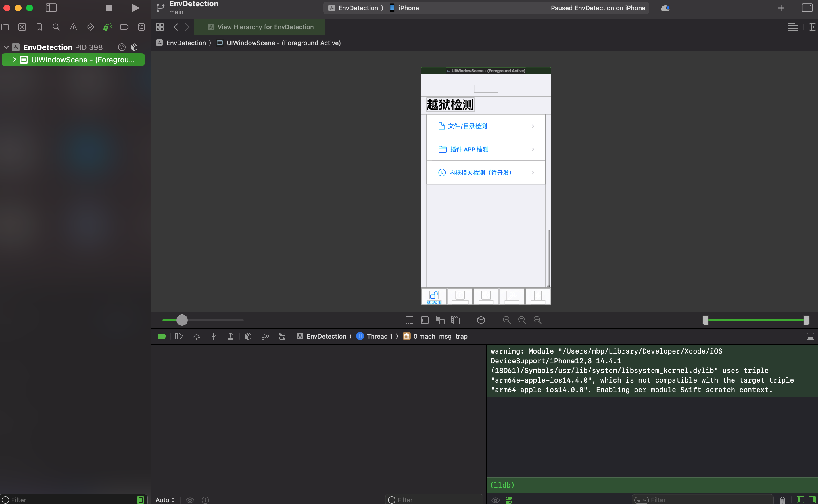
Task: Click the Step Over debug button
Action: (197, 336)
